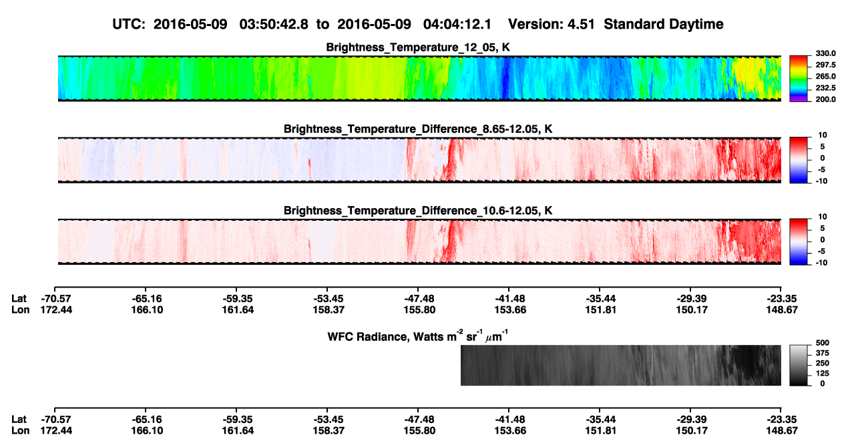
Task: Click latitude "-65.16" on axis above WFC panel
Action: tap(146, 298)
